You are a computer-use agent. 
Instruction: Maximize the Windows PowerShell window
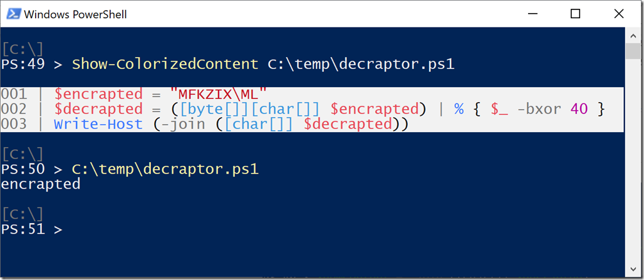coord(576,14)
